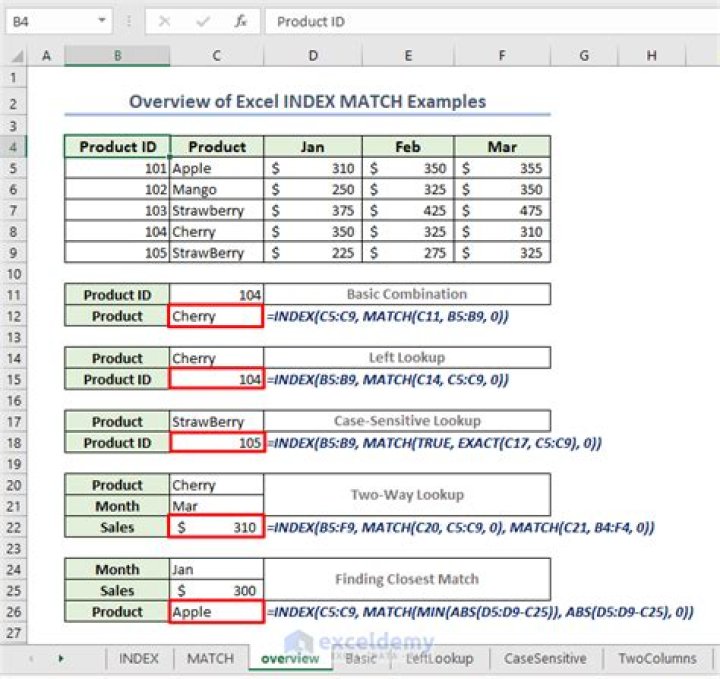The image size is (720, 679).
Task: Click the MIN(ABS) formula text in row 26
Action: [480, 612]
